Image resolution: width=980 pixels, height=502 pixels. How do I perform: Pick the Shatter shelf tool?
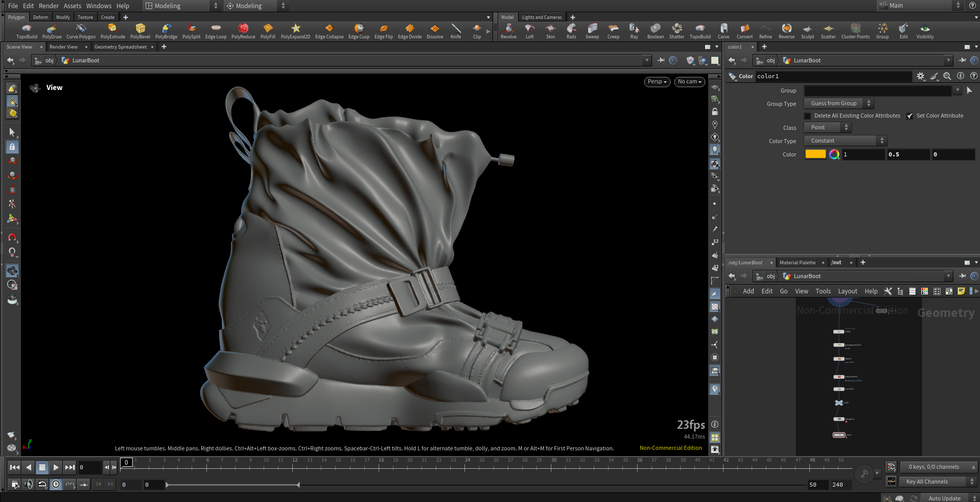676,31
